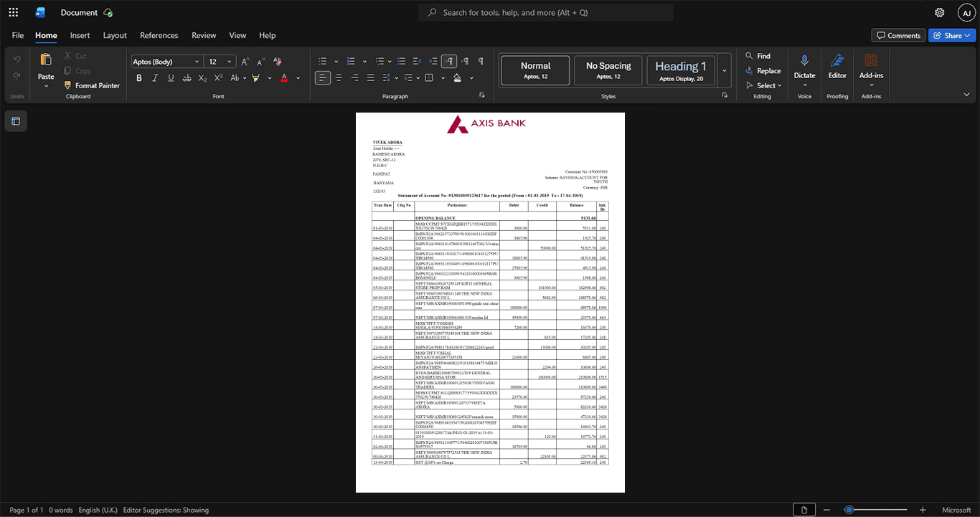Image resolution: width=980 pixels, height=517 pixels.
Task: Click the Decrease Indent icon
Action: point(418,62)
